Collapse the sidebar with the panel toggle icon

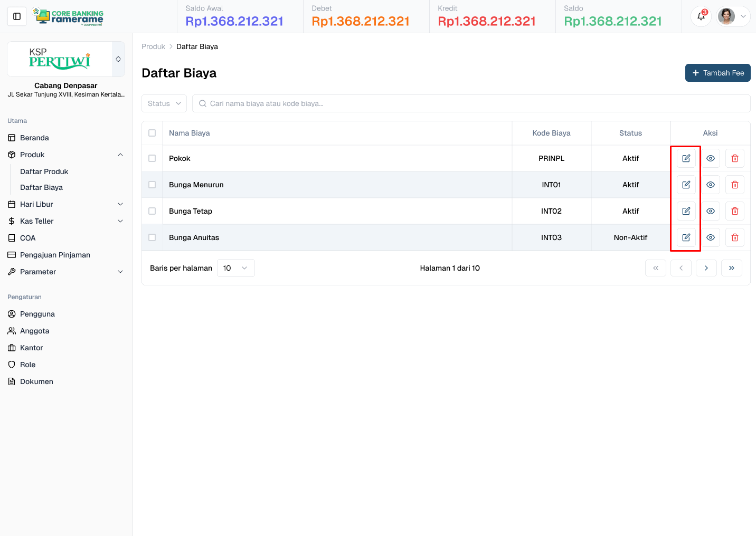click(16, 16)
